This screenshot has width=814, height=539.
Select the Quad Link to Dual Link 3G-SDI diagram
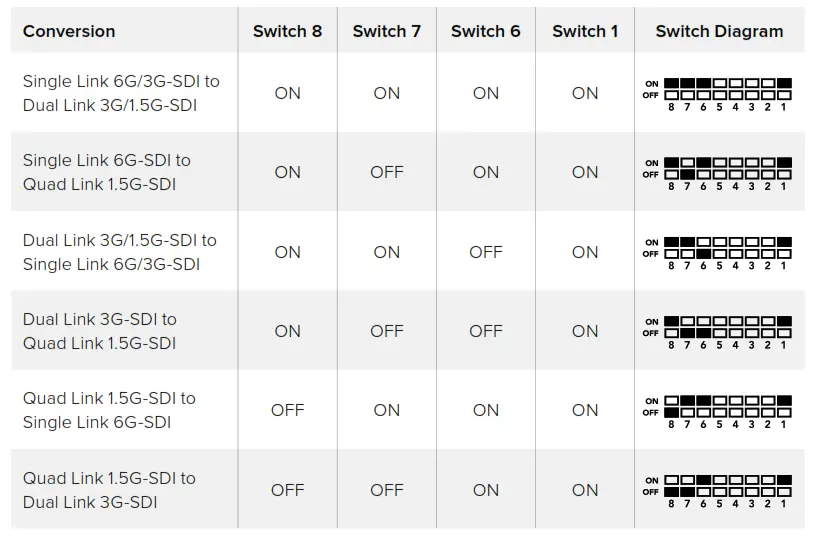(719, 490)
